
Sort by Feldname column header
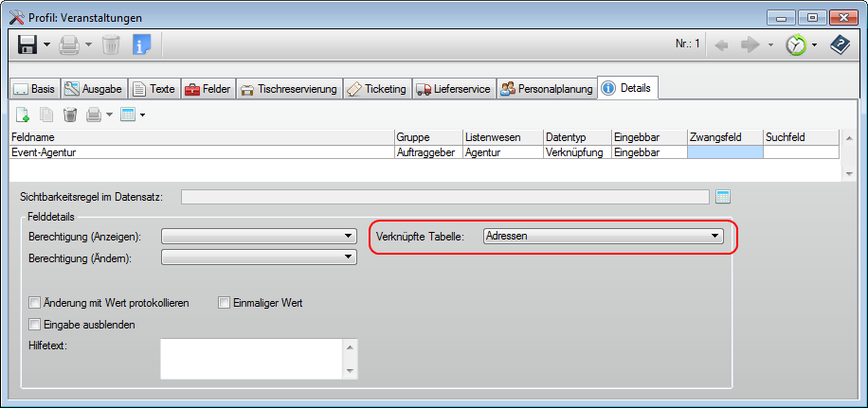[199, 137]
